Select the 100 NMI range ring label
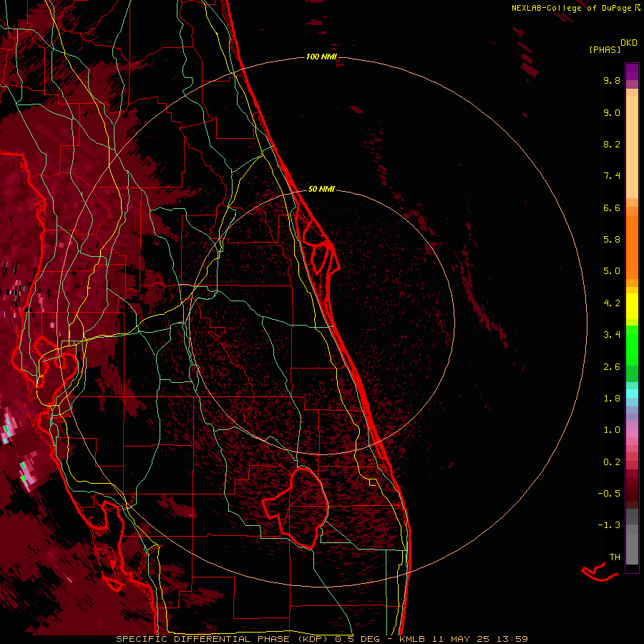Screen dimensions: 644x644 (321, 57)
